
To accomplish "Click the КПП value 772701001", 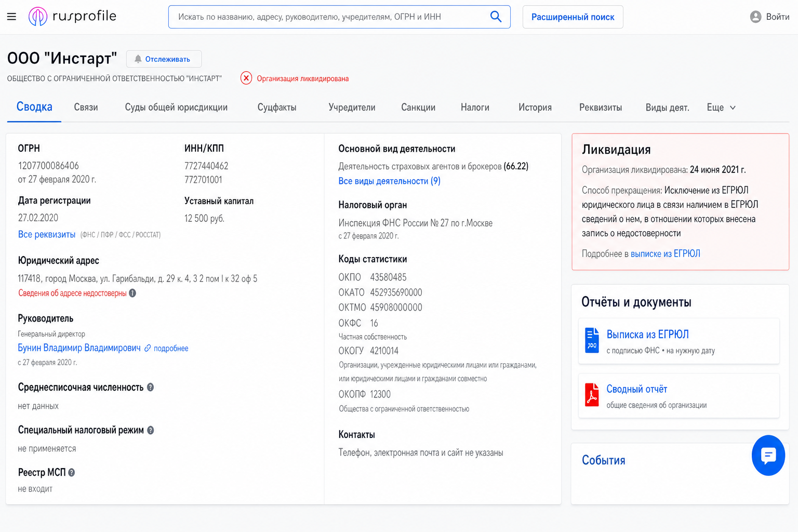I will point(203,180).
